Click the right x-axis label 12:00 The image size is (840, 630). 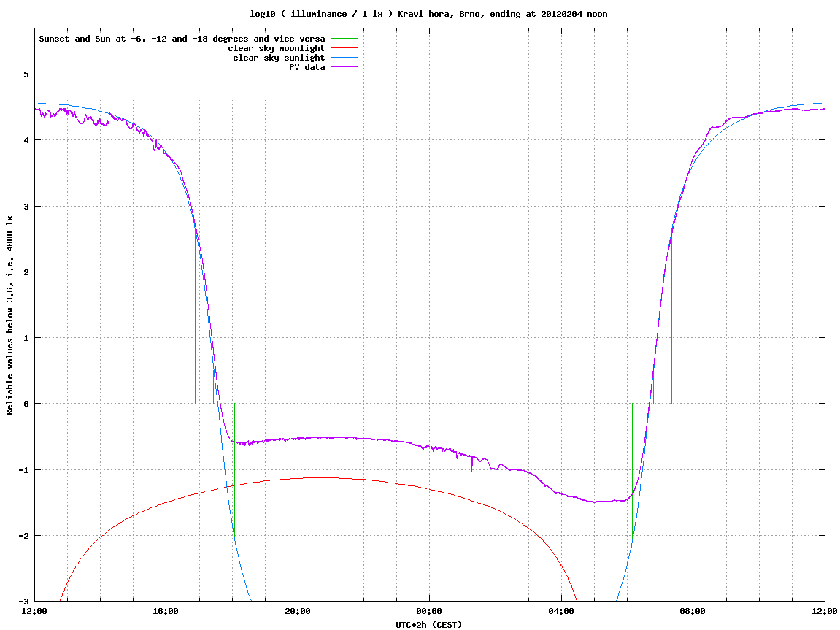click(825, 611)
